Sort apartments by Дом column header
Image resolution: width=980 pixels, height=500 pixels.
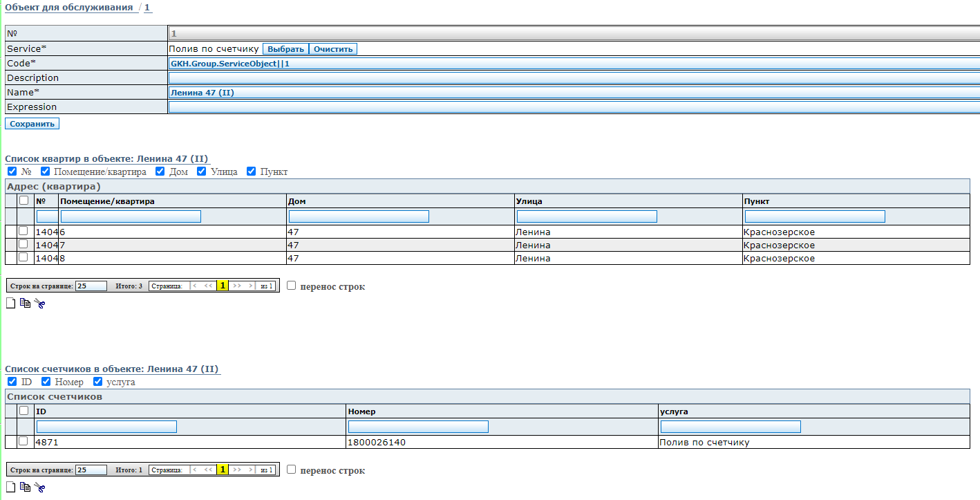pos(296,201)
